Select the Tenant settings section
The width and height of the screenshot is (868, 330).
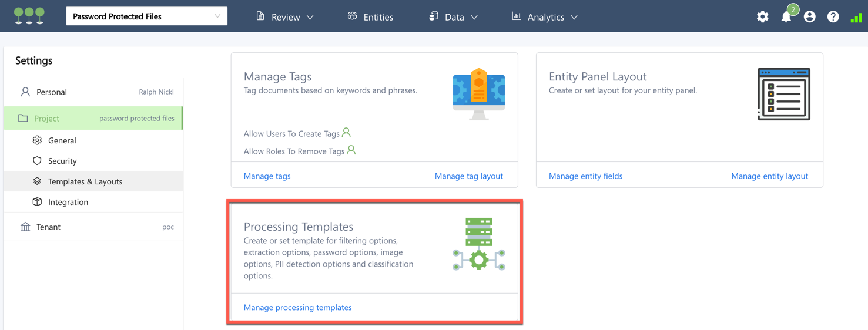click(x=48, y=227)
